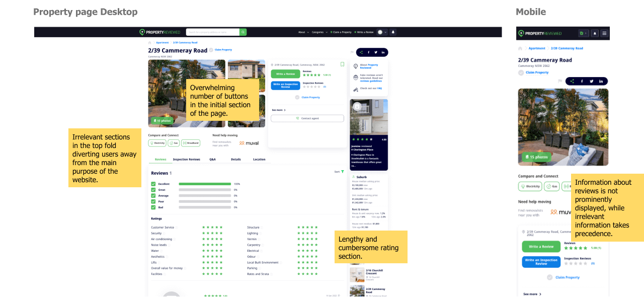
Task: Click the Facebook icon in mobile social bar
Action: coord(582,81)
